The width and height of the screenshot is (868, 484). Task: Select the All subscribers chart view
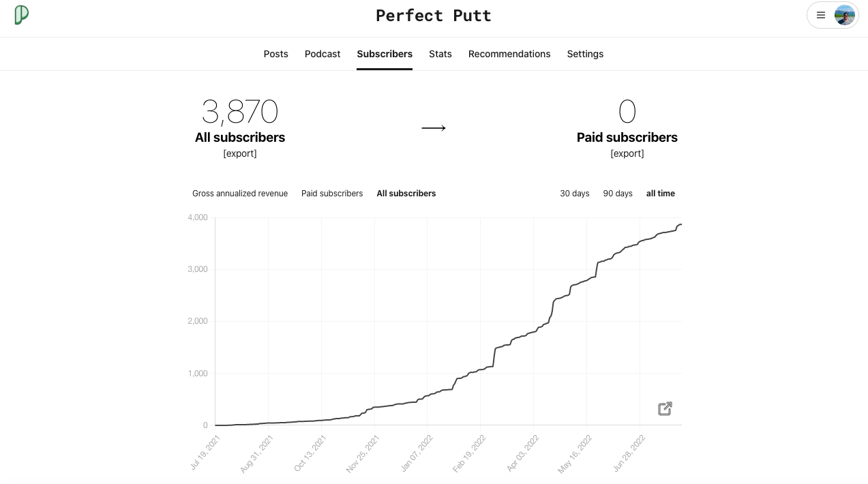[x=406, y=194]
